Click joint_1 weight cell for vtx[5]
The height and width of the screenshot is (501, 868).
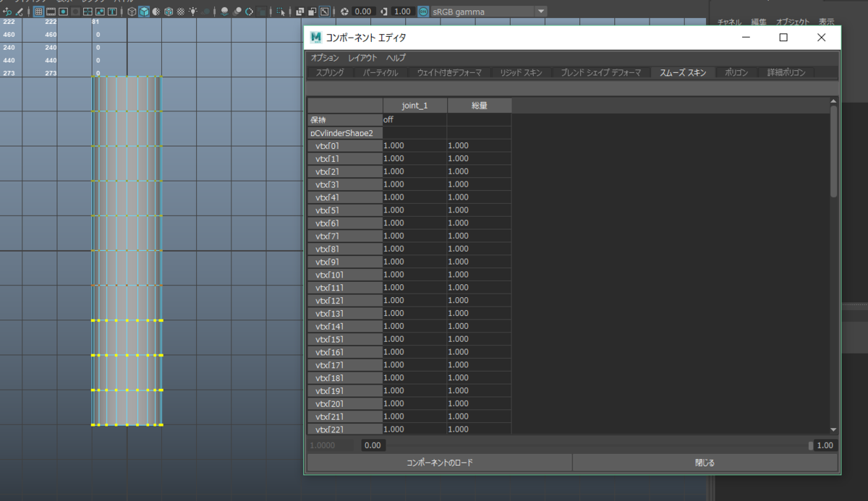tap(414, 210)
